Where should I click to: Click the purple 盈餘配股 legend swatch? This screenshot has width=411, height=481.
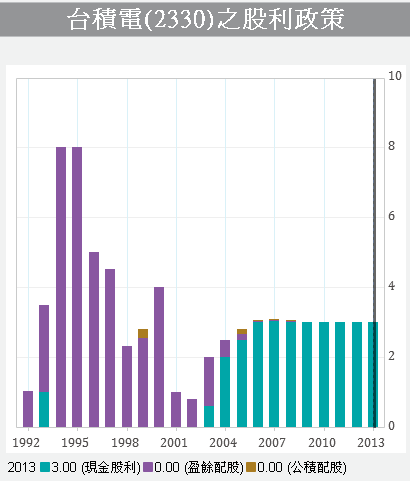tap(148, 467)
